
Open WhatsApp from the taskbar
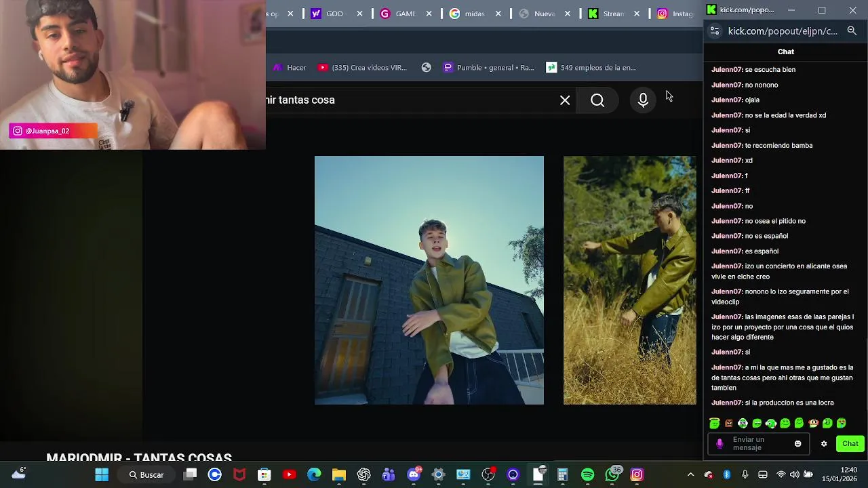[612, 474]
